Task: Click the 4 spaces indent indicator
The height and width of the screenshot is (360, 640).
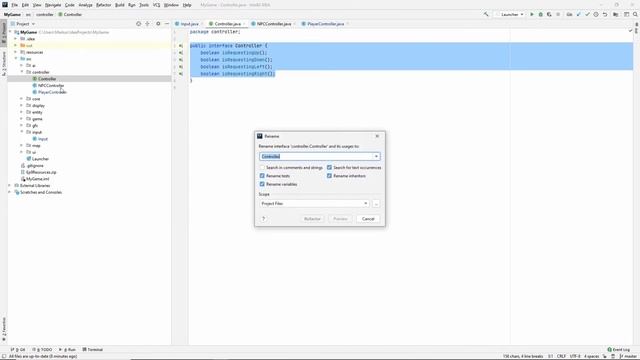Action: pyautogui.click(x=591, y=356)
